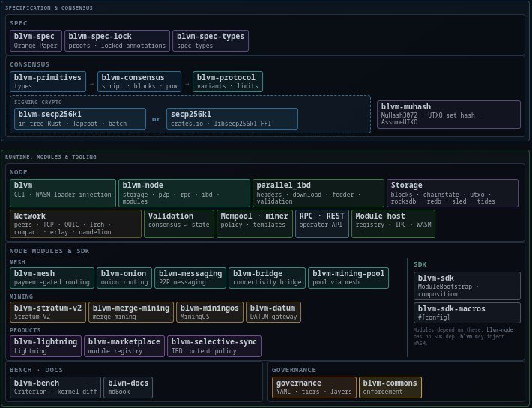This screenshot has width=532, height=408.
Task: Click the NODE MODULES & SDK heading
Action: pyautogui.click(x=49, y=251)
